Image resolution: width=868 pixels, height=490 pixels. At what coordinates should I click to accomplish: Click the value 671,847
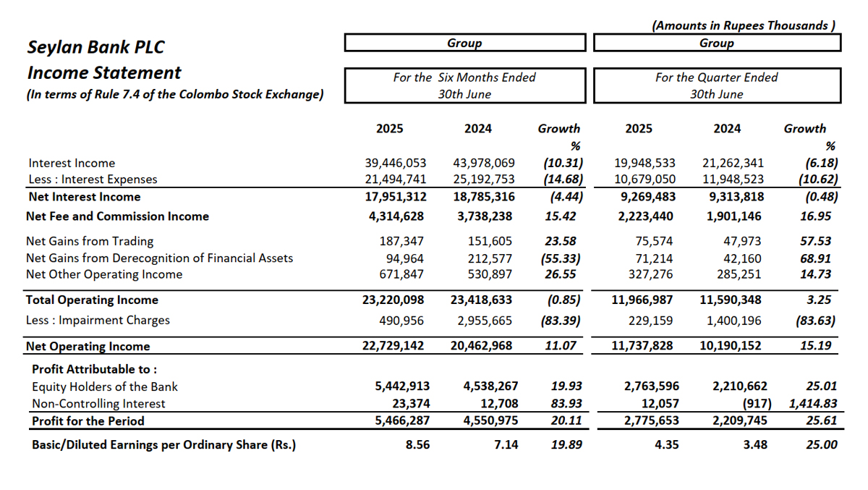pos(402,274)
